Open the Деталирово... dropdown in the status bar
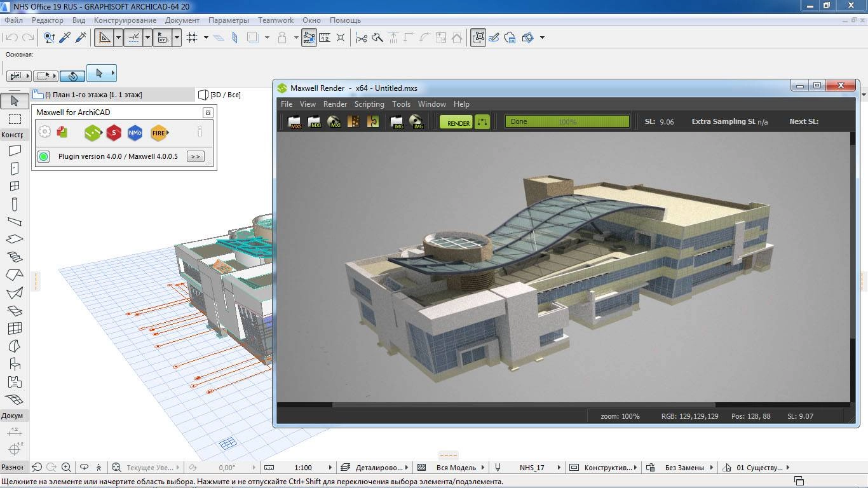This screenshot has width=868, height=488. pyautogui.click(x=375, y=467)
